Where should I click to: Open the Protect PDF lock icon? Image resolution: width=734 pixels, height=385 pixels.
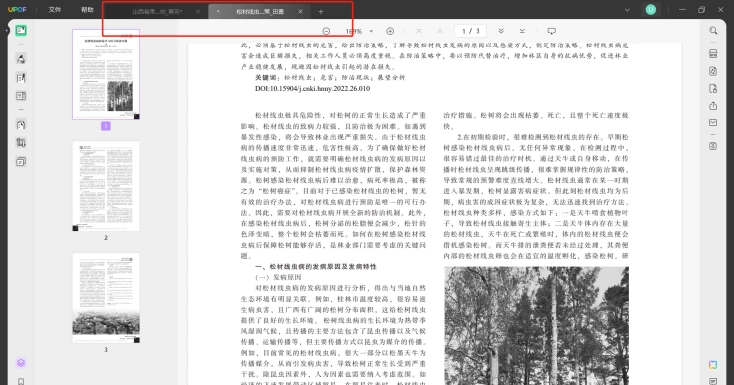(713, 89)
